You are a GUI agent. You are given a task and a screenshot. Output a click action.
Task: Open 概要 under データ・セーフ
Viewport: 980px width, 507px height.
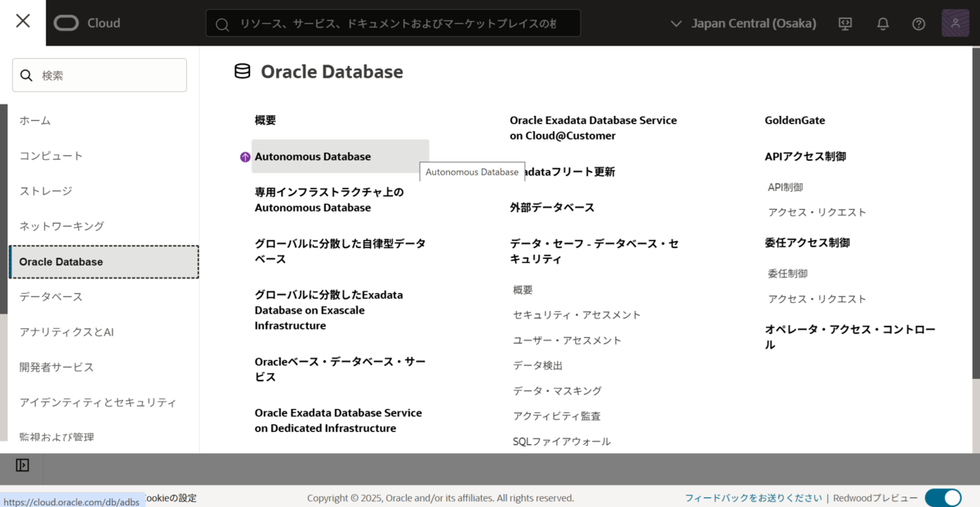coord(523,290)
